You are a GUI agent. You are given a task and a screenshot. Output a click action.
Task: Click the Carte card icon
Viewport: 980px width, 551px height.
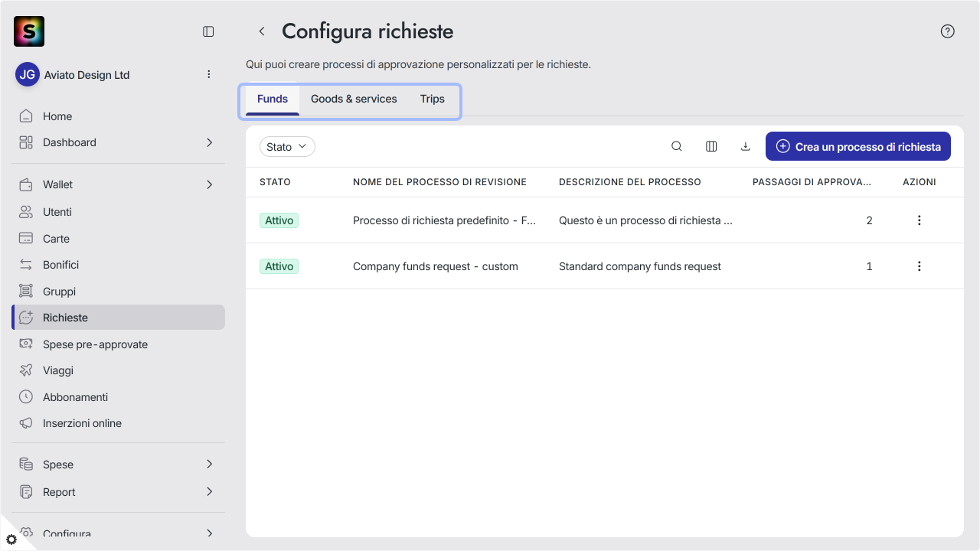coord(26,239)
